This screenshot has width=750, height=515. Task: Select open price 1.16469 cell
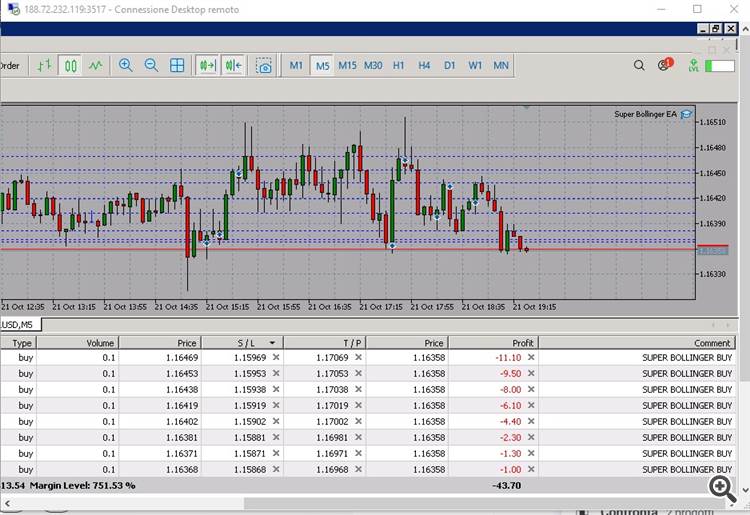(x=160, y=357)
